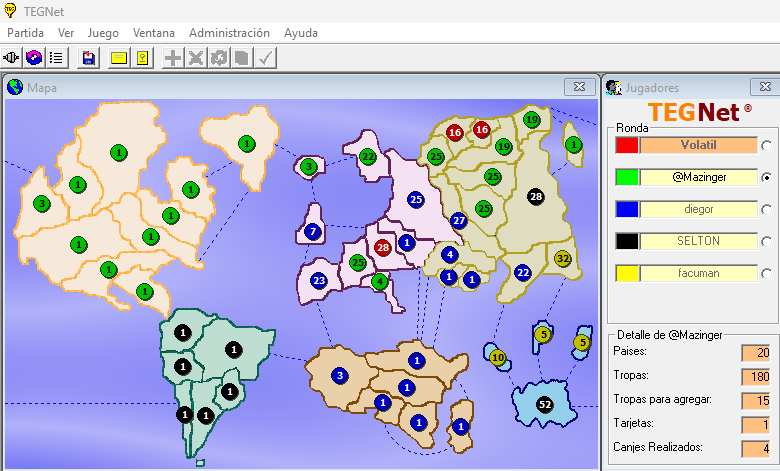The image size is (780, 471).
Task: Open the Administración menu
Action: pyautogui.click(x=229, y=33)
